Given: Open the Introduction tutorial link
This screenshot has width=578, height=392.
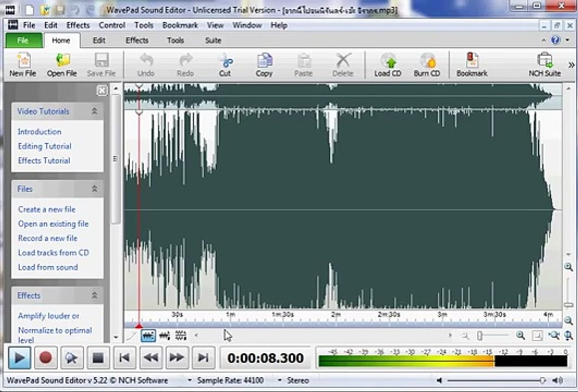Looking at the screenshot, I should (x=39, y=132).
